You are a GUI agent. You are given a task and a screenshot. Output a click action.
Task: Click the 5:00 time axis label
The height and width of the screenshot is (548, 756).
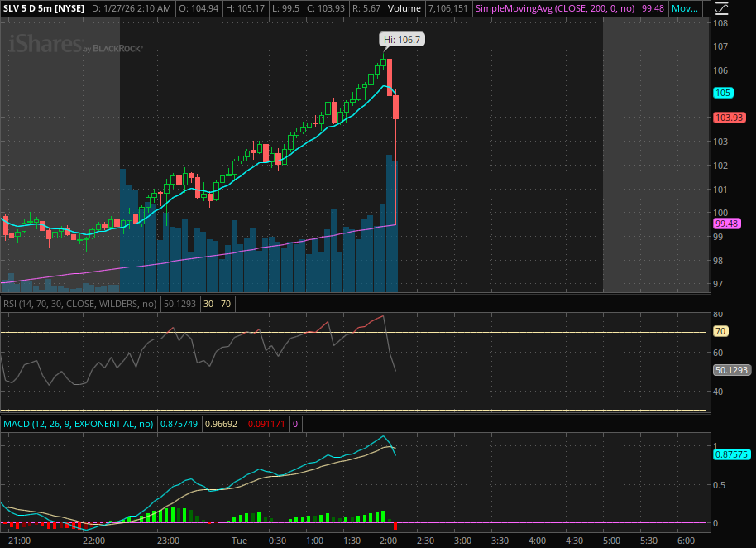[x=611, y=541]
